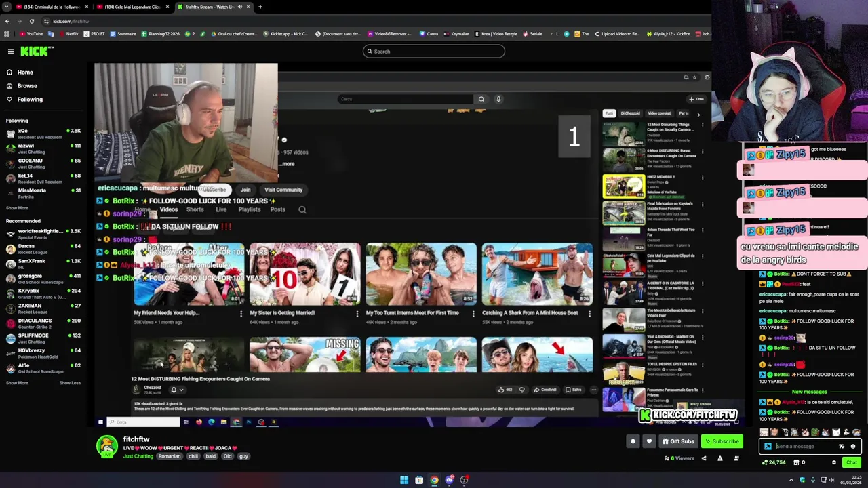This screenshot has height=488, width=868.
Task: Open ket_14 channel in Following list
Action: click(x=42, y=178)
